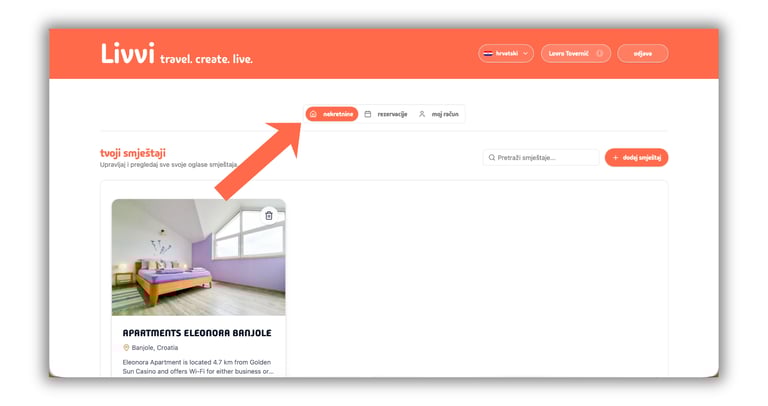Viewport: 768px width, 406px height.
Task: Click the plus icon on dodaj smještaj
Action: [x=616, y=158]
